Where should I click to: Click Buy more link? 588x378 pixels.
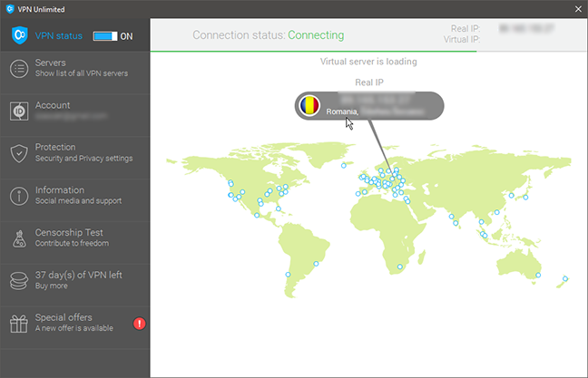point(52,286)
